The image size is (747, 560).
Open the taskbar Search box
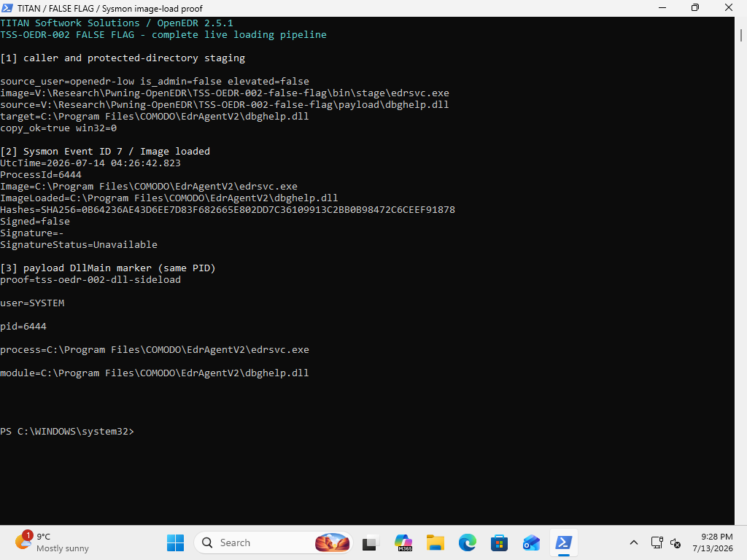pos(273,542)
